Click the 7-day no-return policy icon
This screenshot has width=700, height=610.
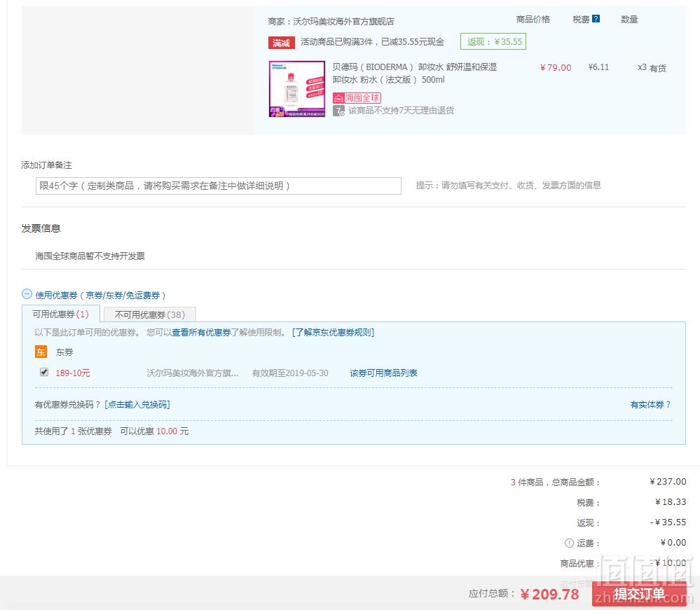click(x=339, y=110)
